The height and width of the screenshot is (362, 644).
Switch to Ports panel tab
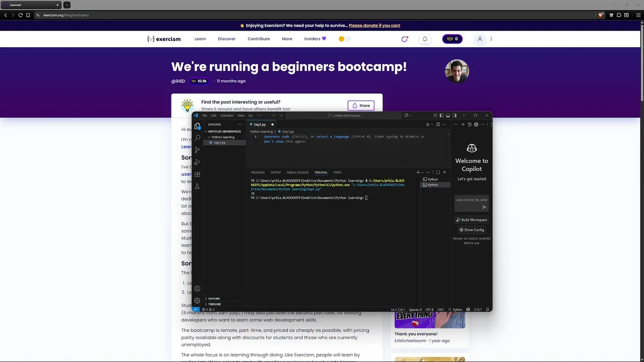pos(337,172)
